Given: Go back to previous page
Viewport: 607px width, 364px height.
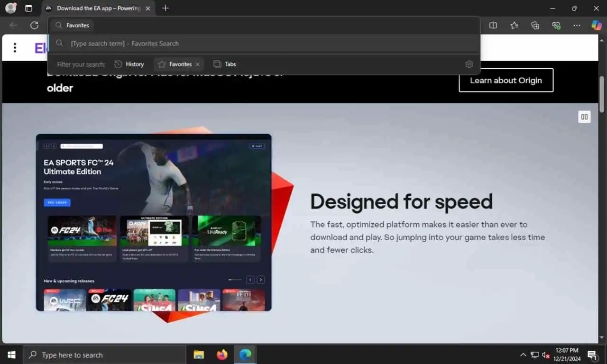Looking at the screenshot, I should pyautogui.click(x=13, y=25).
